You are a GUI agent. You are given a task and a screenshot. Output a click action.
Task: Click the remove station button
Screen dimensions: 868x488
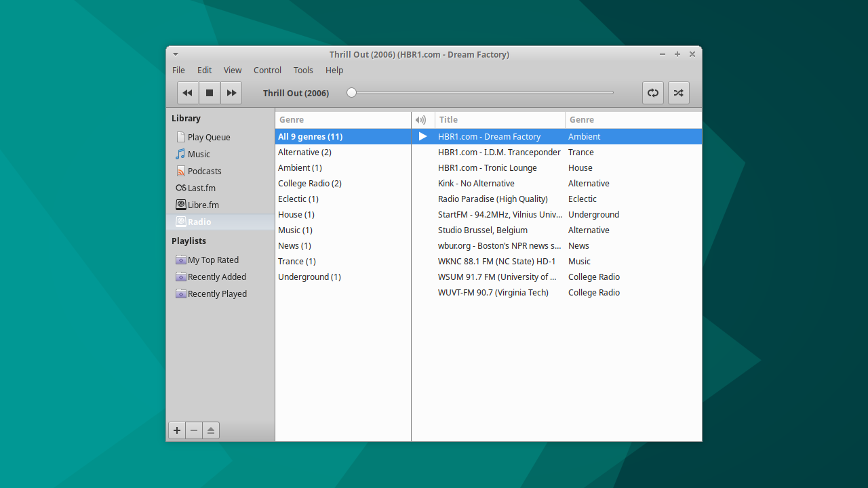pyautogui.click(x=193, y=430)
